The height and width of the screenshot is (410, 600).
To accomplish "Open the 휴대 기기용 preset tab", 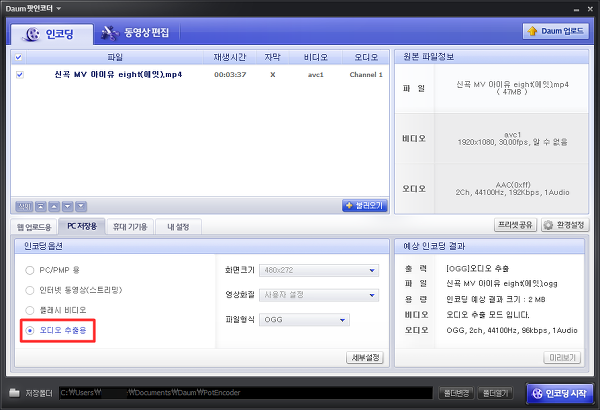I will (x=130, y=227).
